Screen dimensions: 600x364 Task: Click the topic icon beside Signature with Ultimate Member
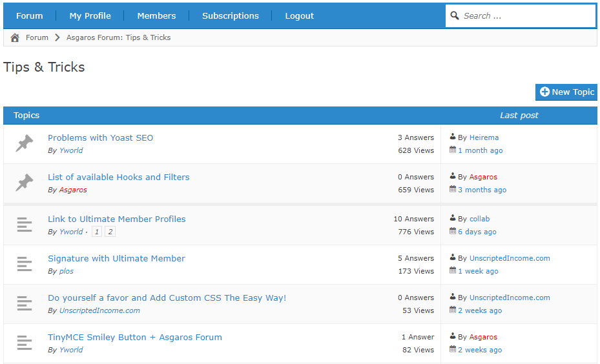click(x=24, y=264)
